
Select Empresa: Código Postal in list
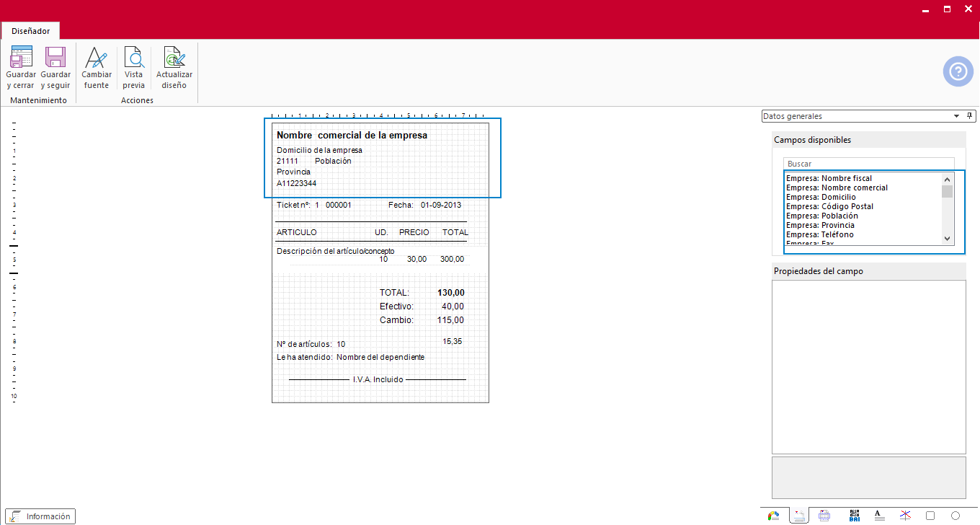pyautogui.click(x=829, y=206)
